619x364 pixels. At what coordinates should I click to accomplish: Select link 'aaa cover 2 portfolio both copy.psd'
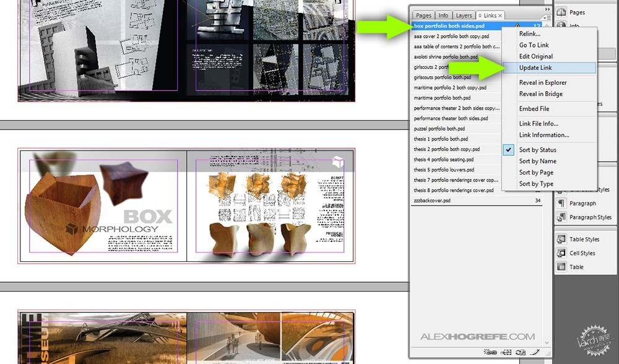(x=451, y=36)
